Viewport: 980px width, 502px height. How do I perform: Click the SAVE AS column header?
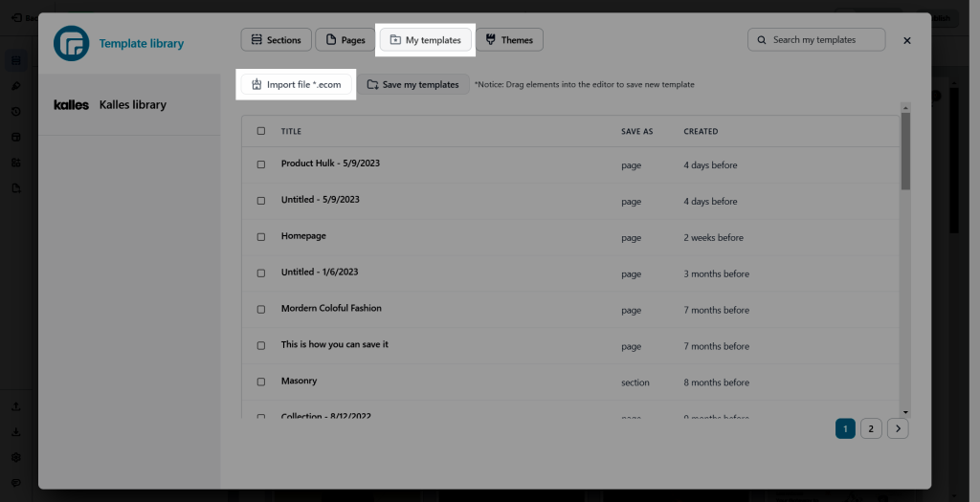pos(636,131)
